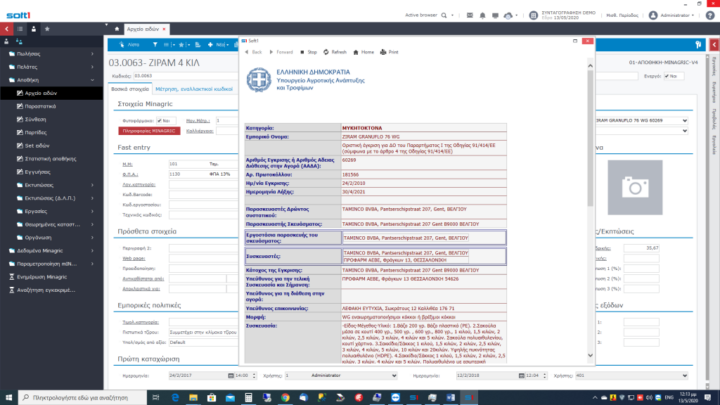The image size is (720, 405).
Task: Click the tools icon on blue bar right
Action: click(x=698, y=45)
